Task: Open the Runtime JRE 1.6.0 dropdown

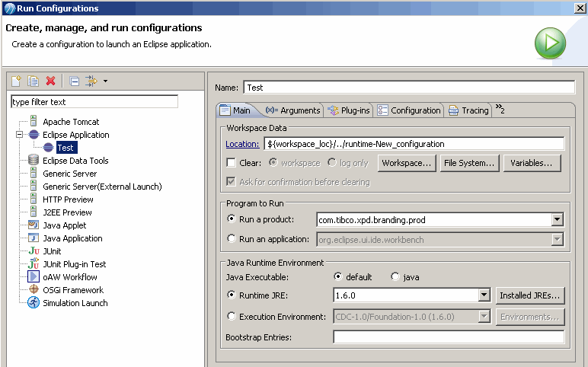Action: [484, 295]
